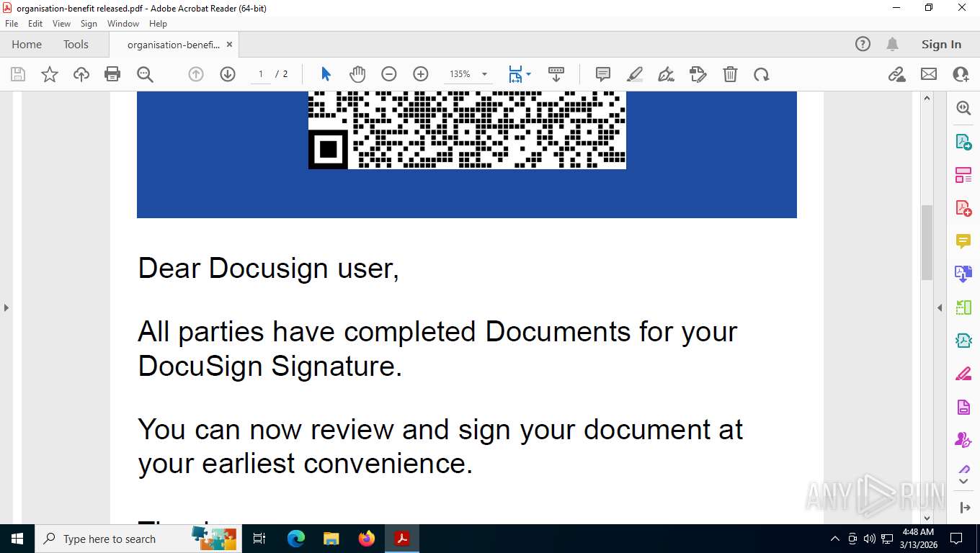The height and width of the screenshot is (553, 980).
Task: Show hidden system tray icons
Action: pyautogui.click(x=835, y=539)
